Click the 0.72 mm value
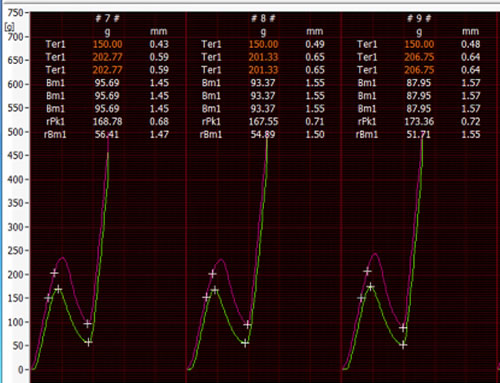This screenshot has height=383, width=500. click(x=470, y=121)
